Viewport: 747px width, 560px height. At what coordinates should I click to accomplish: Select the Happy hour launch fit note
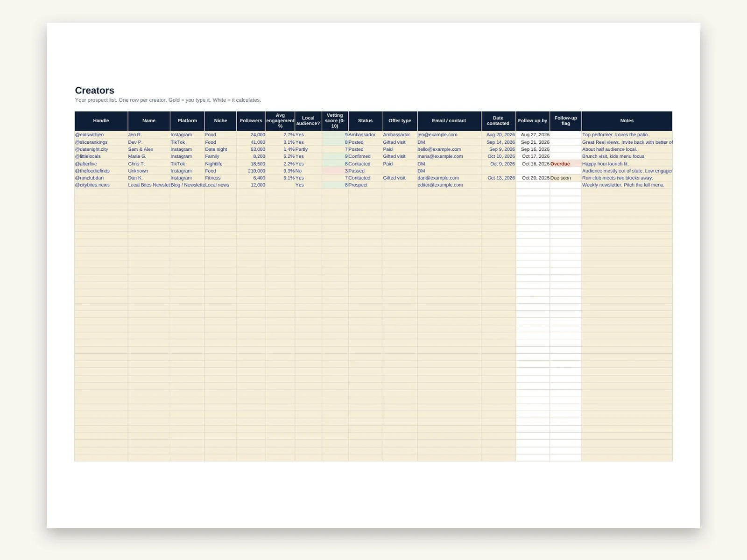pos(627,164)
